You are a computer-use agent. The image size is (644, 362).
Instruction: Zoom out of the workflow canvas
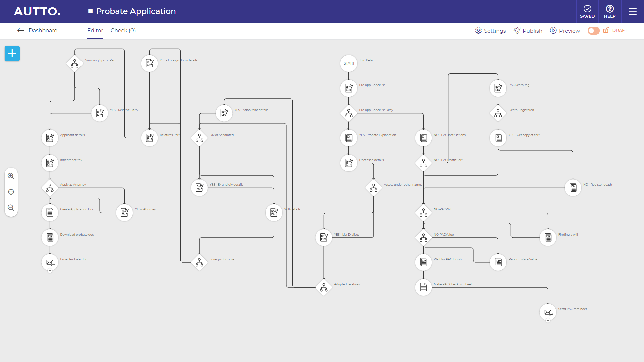[x=11, y=208]
